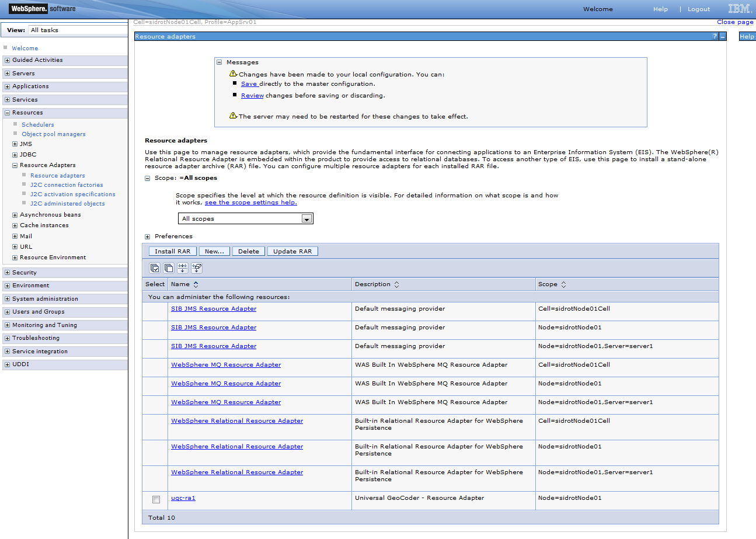Click the Delete button
The image size is (756, 539).
[x=249, y=252]
